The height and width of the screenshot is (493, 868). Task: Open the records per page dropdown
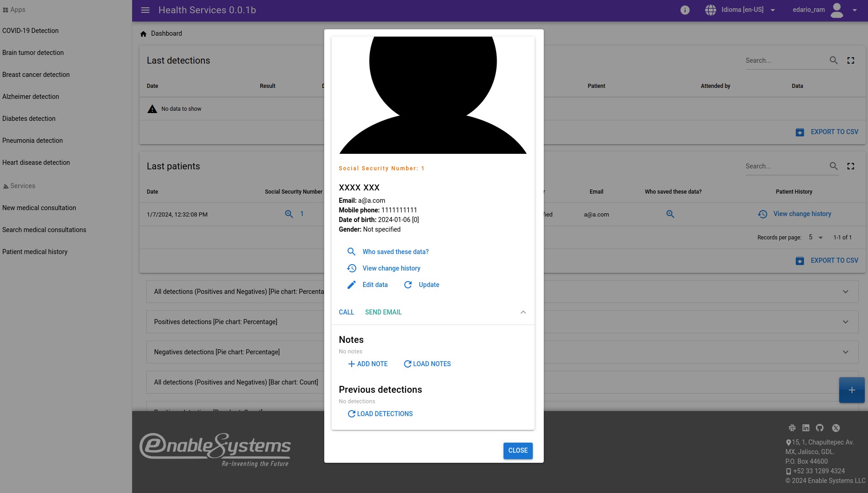[815, 238]
